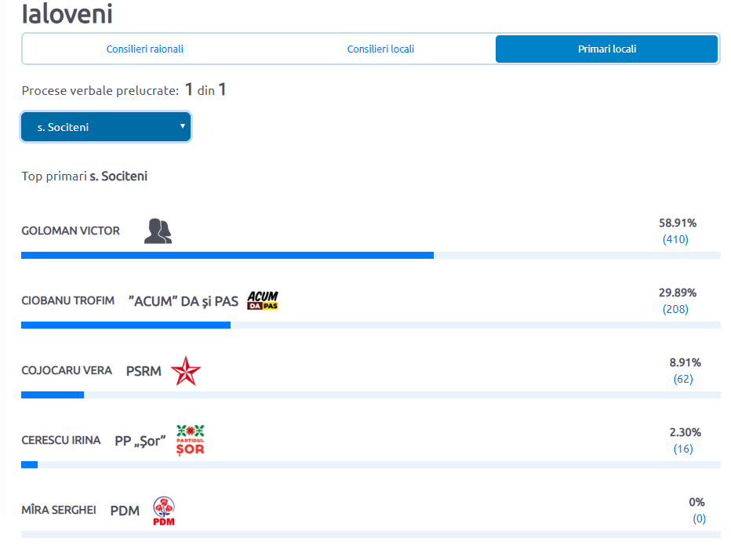
Task: Click Cojocaru Vera's vote progress bar
Action: 371,395
